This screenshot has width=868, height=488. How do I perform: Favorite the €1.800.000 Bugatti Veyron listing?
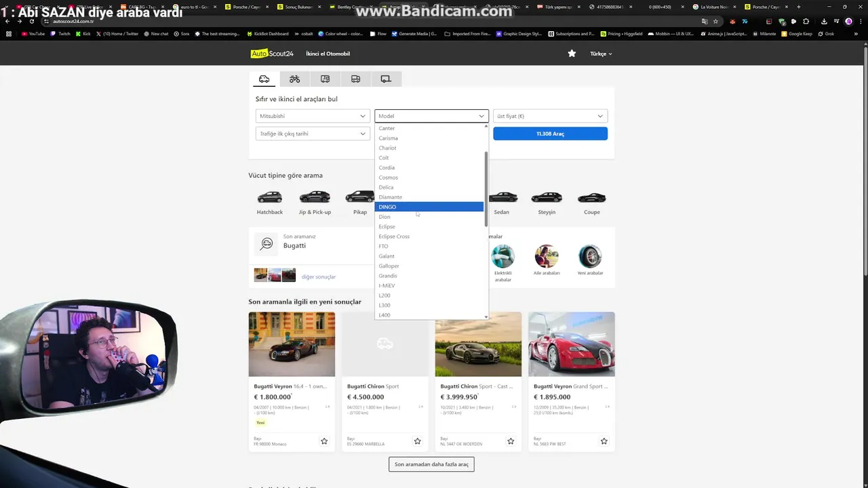tap(324, 441)
